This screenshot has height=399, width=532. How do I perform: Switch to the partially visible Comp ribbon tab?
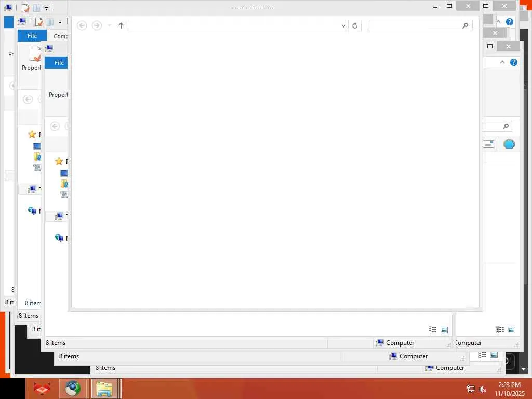[x=60, y=36]
